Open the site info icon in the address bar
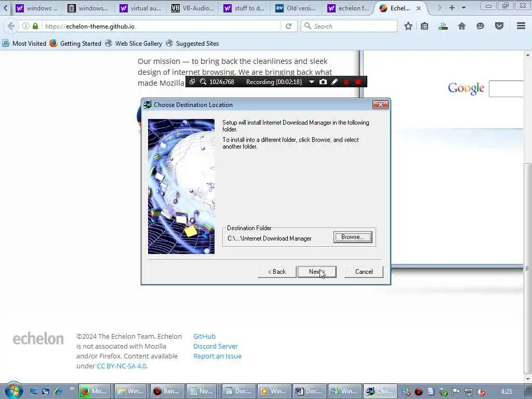The image size is (532, 399). pos(26,26)
